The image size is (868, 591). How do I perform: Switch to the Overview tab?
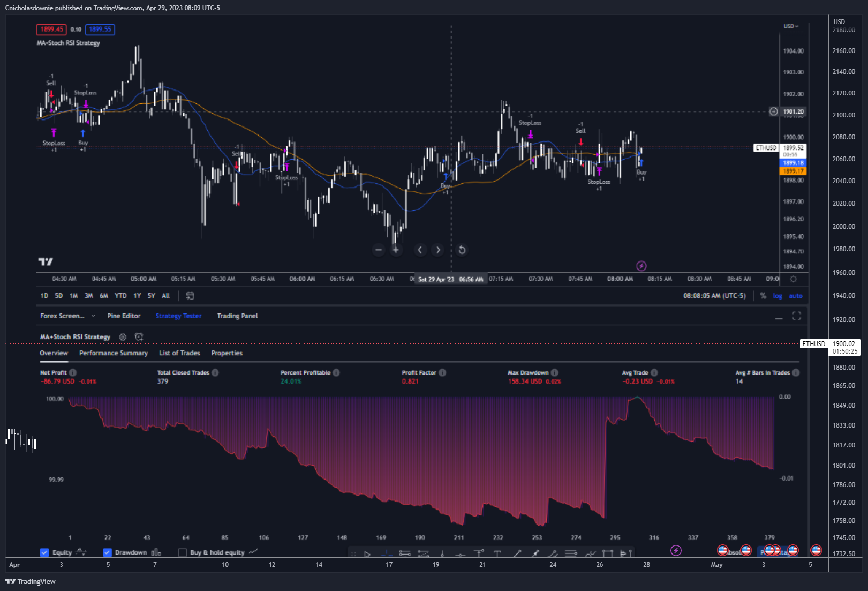[54, 353]
